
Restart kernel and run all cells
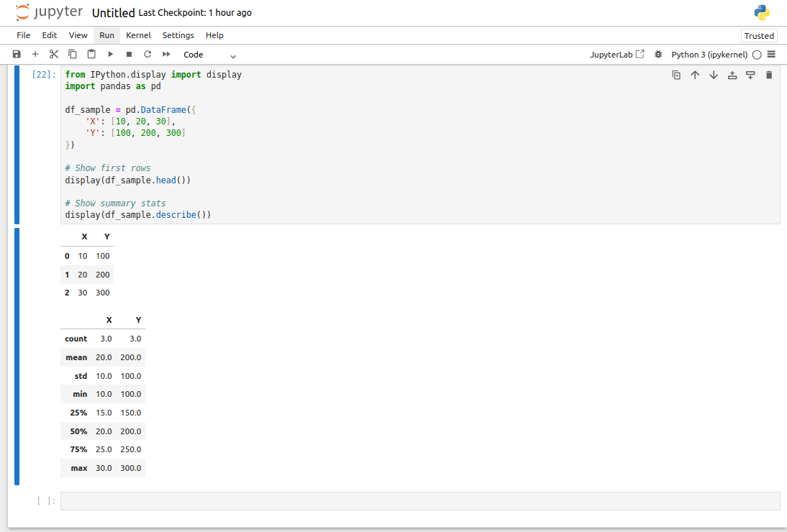[x=166, y=55]
